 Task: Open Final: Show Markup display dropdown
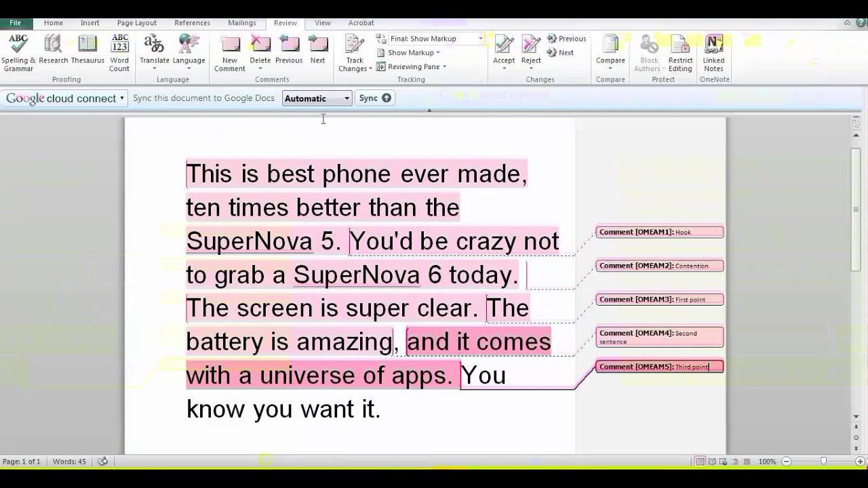(436, 39)
